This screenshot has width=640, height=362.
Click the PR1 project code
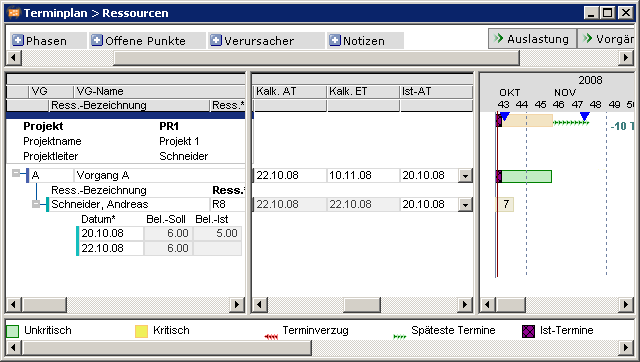(169, 126)
